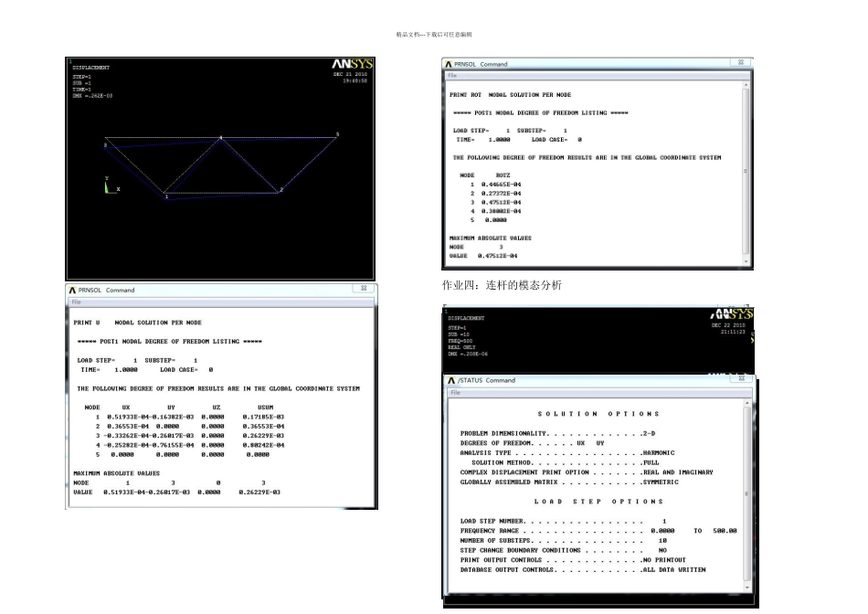
Task: Select node 3 label in truss plot
Action: (x=105, y=145)
